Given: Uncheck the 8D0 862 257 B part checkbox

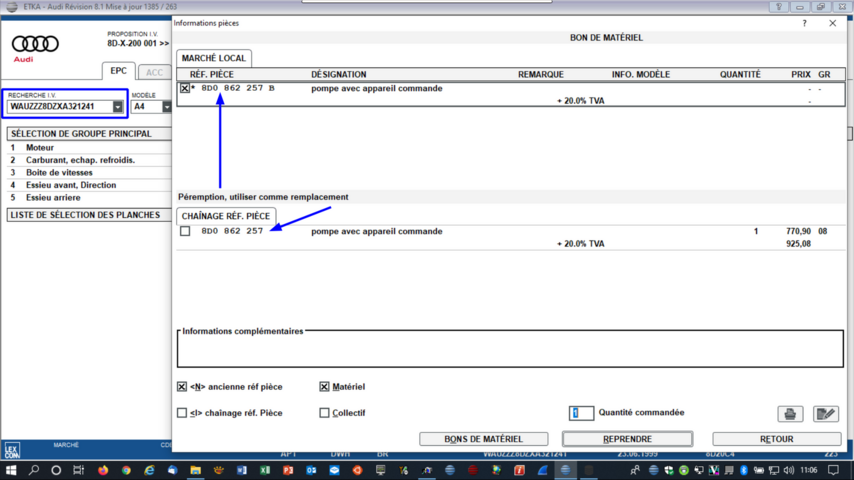Looking at the screenshot, I should 185,88.
